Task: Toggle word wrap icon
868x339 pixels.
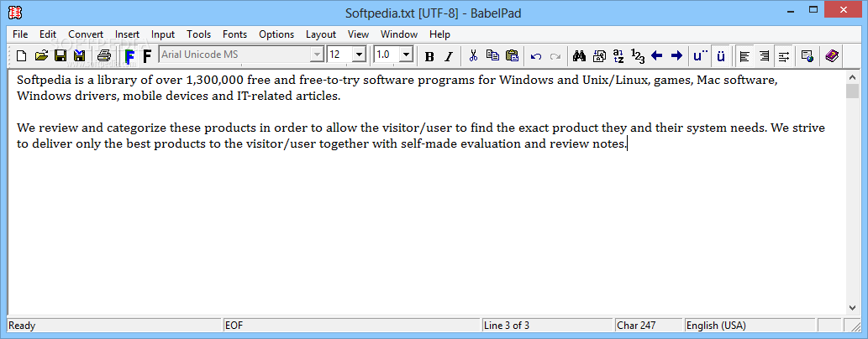Action: (x=783, y=56)
